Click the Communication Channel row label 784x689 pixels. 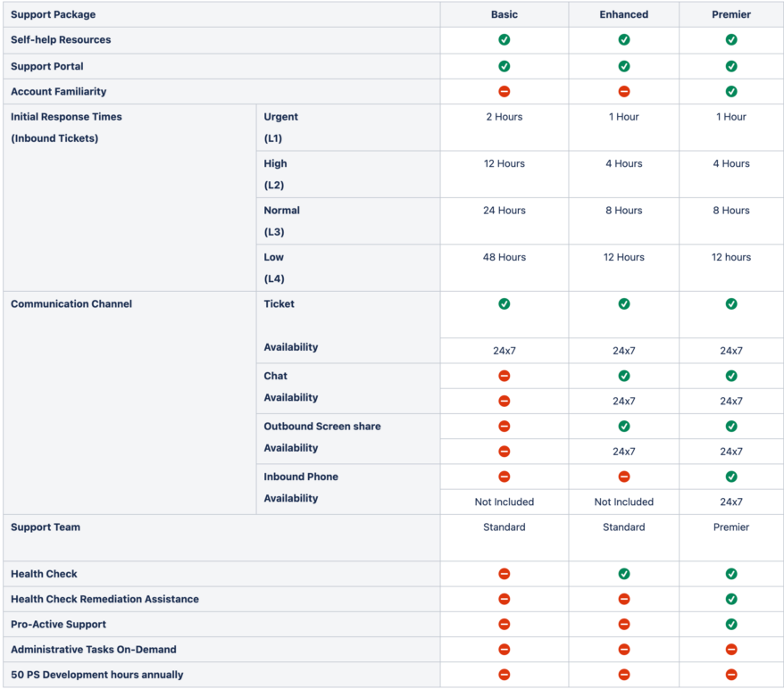pyautogui.click(x=71, y=304)
